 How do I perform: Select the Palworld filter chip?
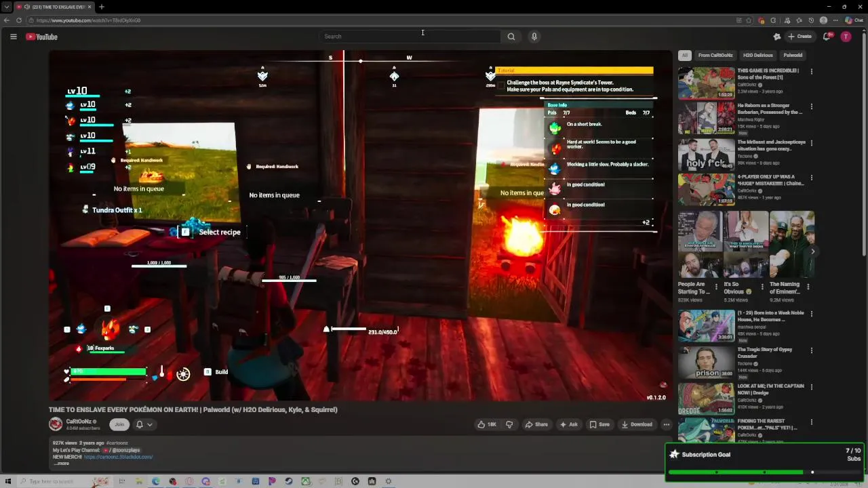pos(793,55)
